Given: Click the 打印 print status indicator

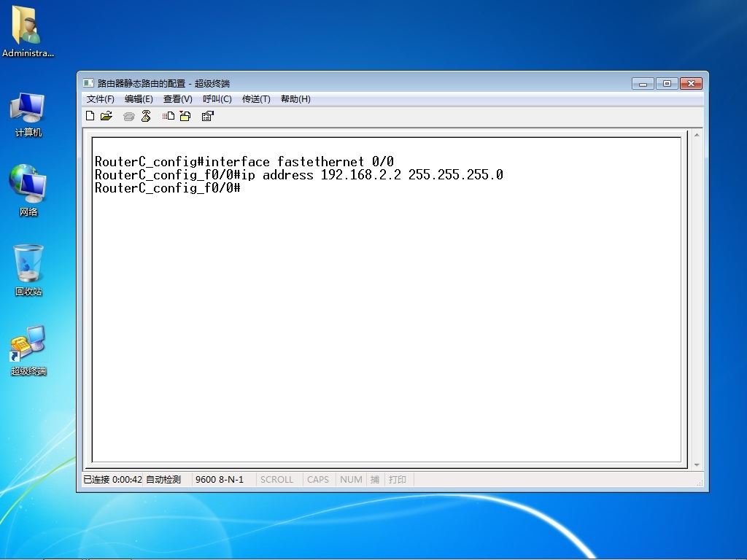Looking at the screenshot, I should tap(398, 480).
